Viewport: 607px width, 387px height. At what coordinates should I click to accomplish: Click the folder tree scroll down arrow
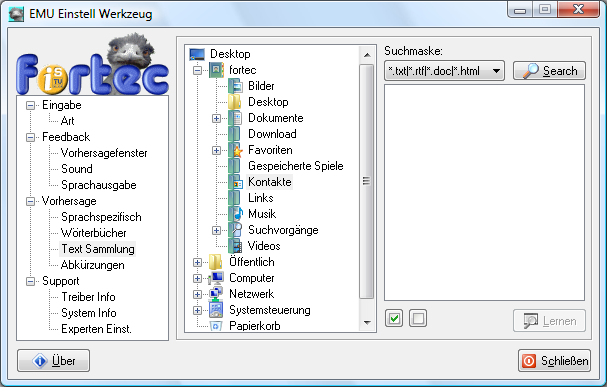[x=367, y=322]
